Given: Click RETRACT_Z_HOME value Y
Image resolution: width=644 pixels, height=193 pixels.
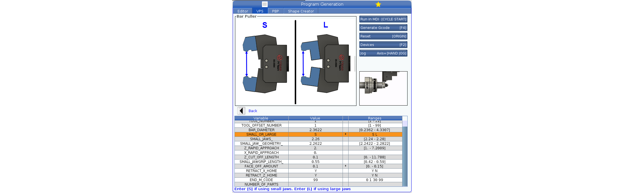Looking at the screenshot, I should point(315,175).
